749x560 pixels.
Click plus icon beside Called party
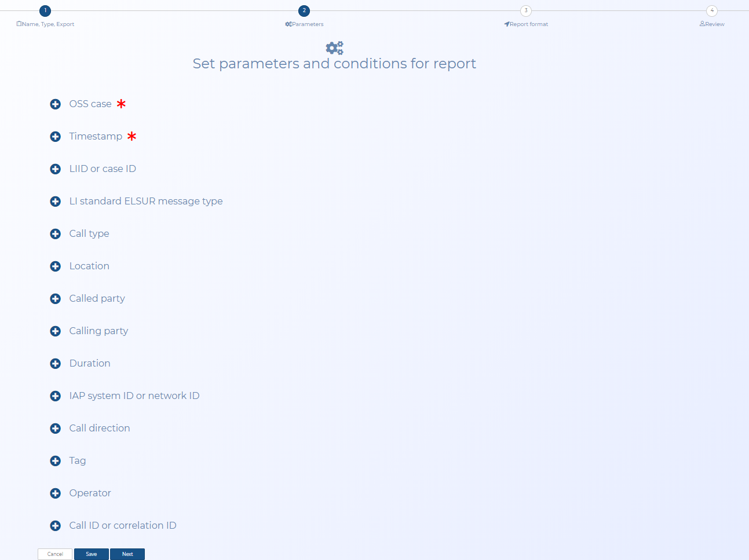coord(56,299)
